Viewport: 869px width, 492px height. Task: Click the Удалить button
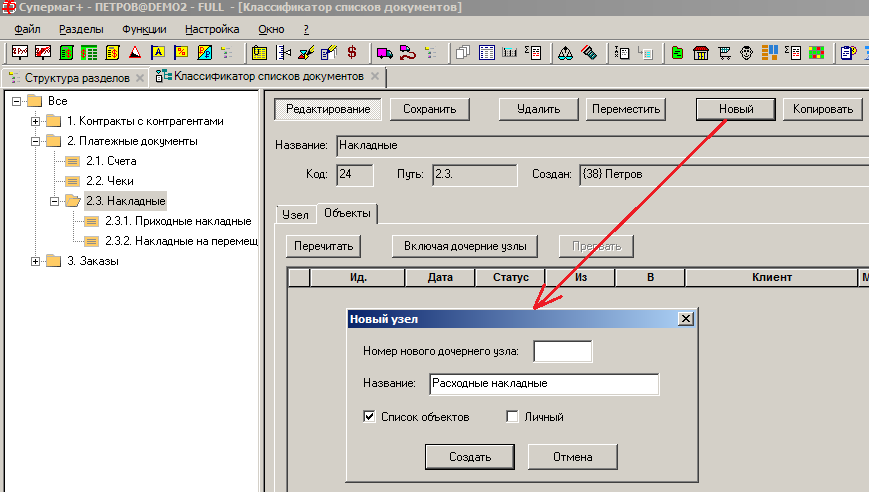pos(539,109)
